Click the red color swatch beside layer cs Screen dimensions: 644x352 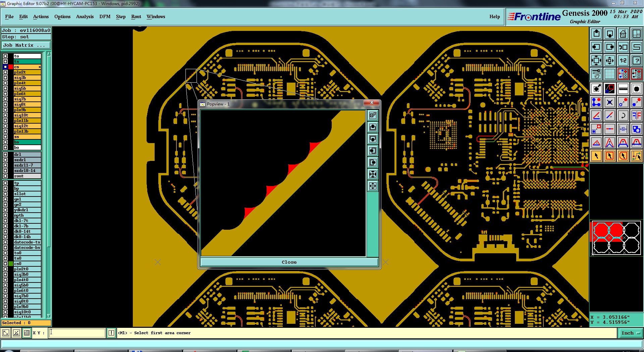[x=11, y=67]
